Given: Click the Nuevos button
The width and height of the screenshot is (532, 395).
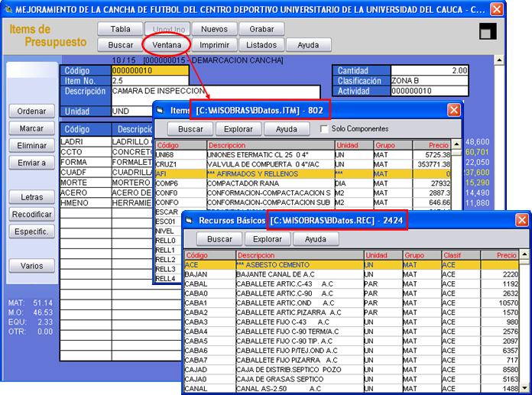Looking at the screenshot, I should point(214,29).
